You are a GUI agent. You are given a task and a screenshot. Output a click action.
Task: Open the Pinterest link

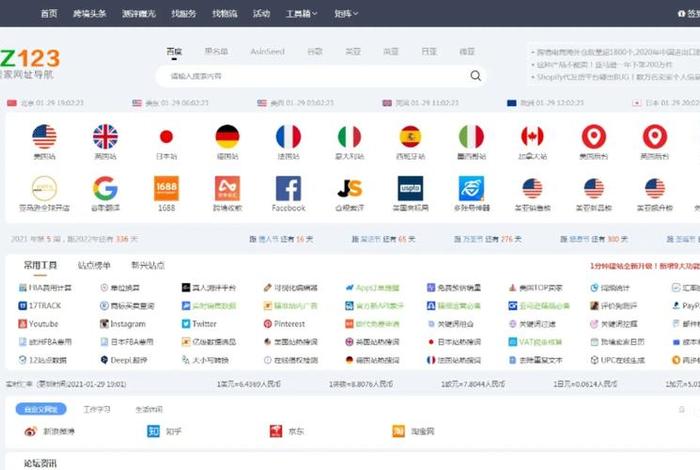pyautogui.click(x=284, y=324)
